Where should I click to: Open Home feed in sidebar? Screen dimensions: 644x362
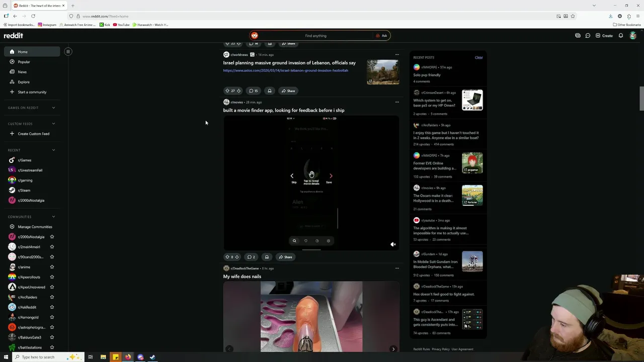[x=32, y=52]
